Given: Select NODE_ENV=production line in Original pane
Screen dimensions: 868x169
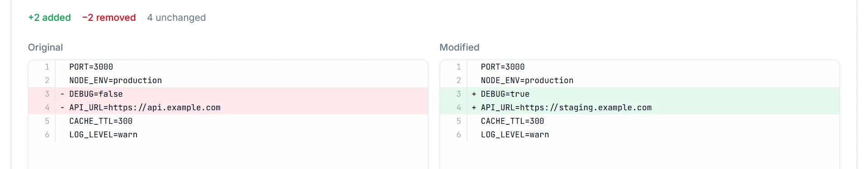Looking at the screenshot, I should pos(228,80).
